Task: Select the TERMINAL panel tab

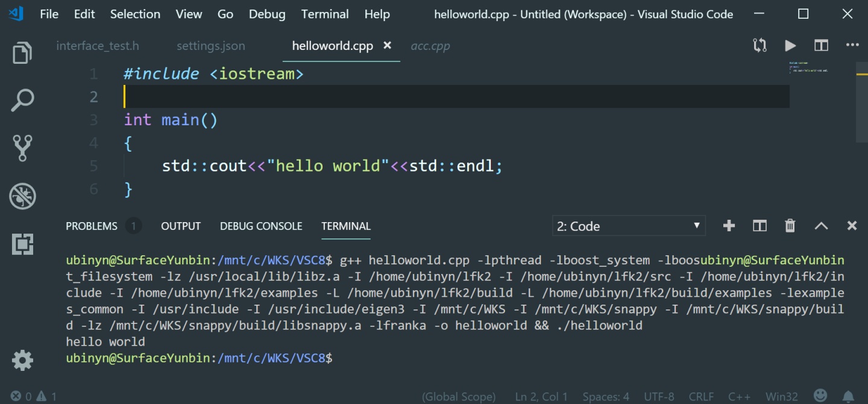Action: [x=346, y=226]
